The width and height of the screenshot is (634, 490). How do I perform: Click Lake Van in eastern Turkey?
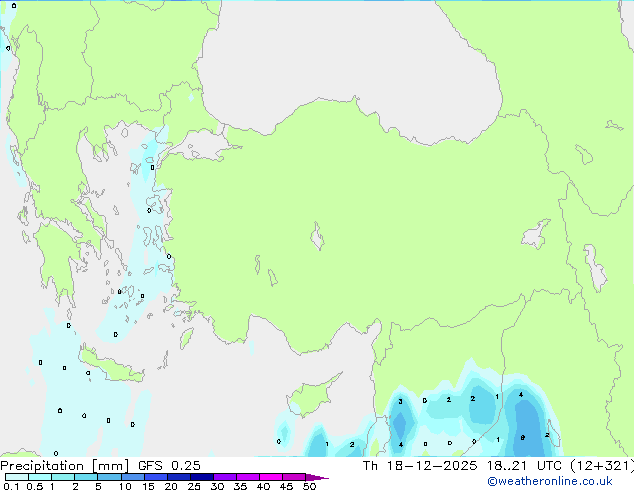click(536, 234)
